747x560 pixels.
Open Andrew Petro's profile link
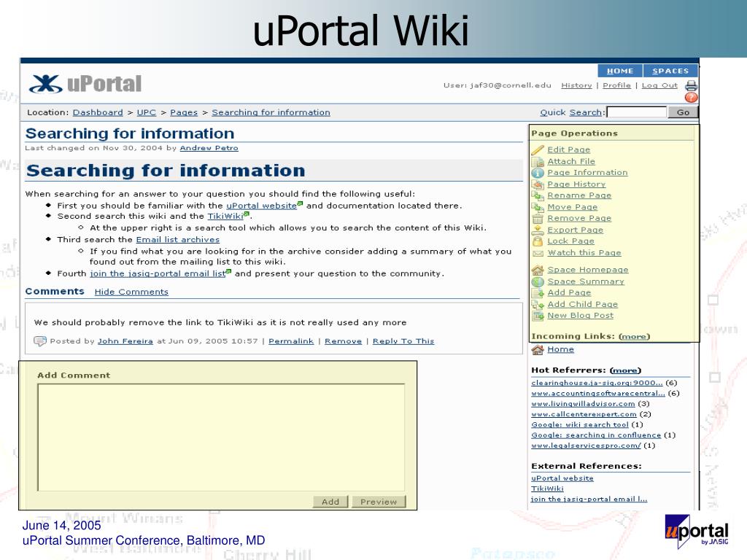[x=209, y=148]
